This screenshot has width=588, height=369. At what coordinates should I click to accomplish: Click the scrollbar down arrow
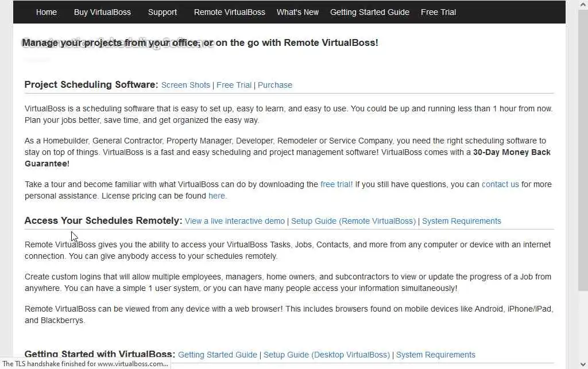(x=583, y=364)
